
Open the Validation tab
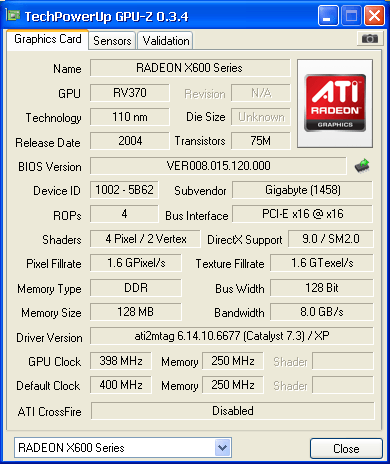(x=166, y=41)
